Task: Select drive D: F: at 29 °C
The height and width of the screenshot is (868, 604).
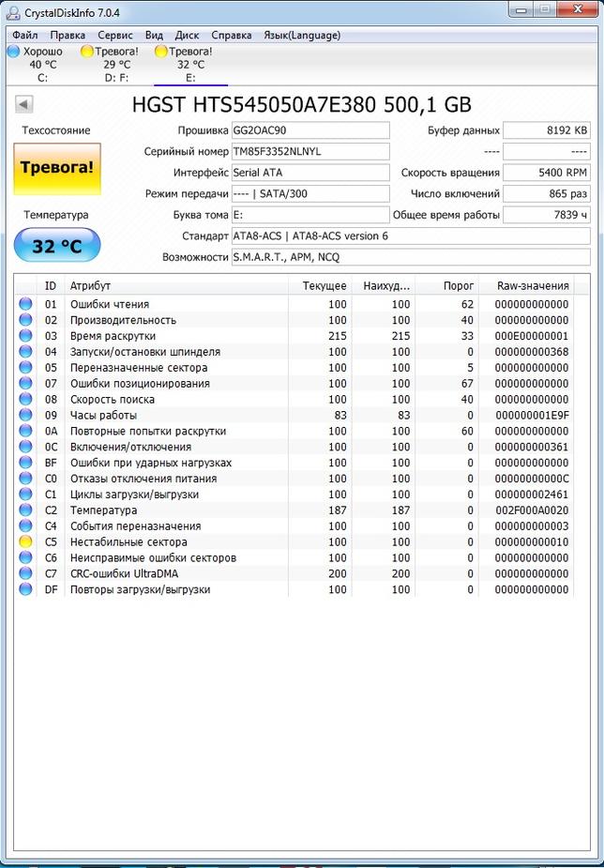Action: tap(113, 64)
